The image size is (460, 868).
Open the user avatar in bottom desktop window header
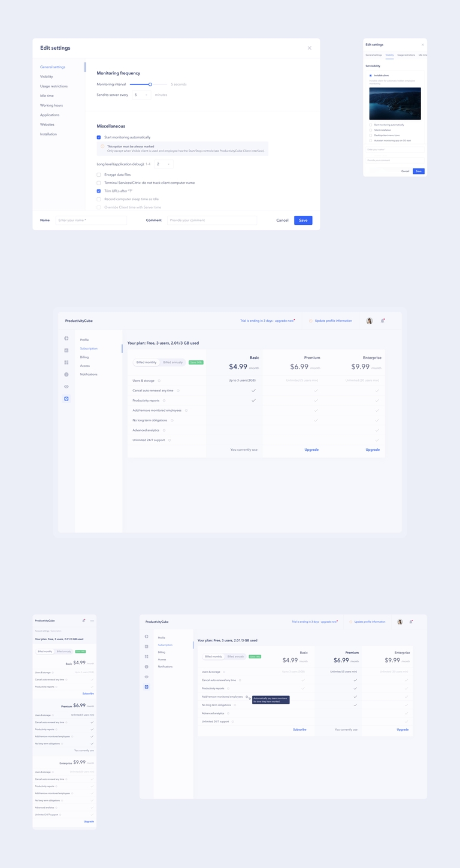point(400,622)
